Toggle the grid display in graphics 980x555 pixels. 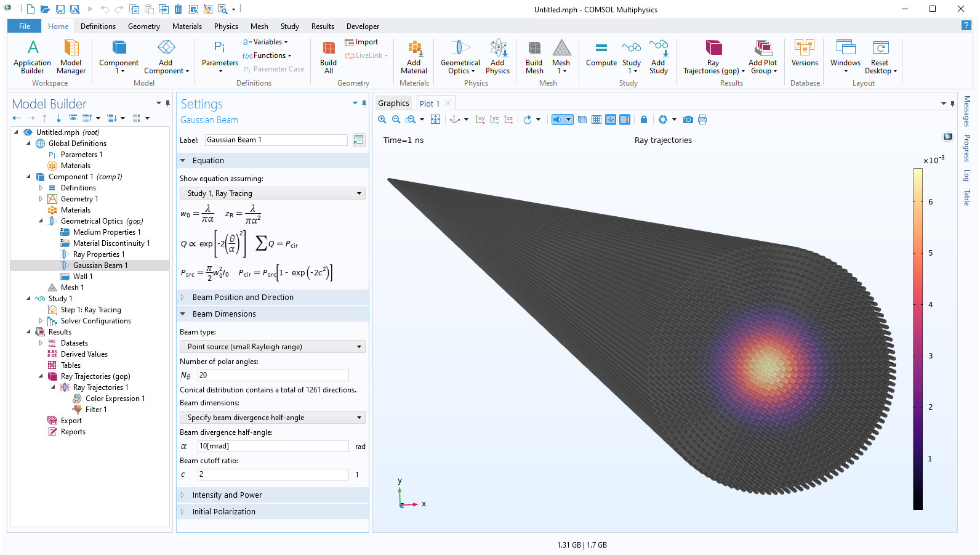[x=596, y=120]
